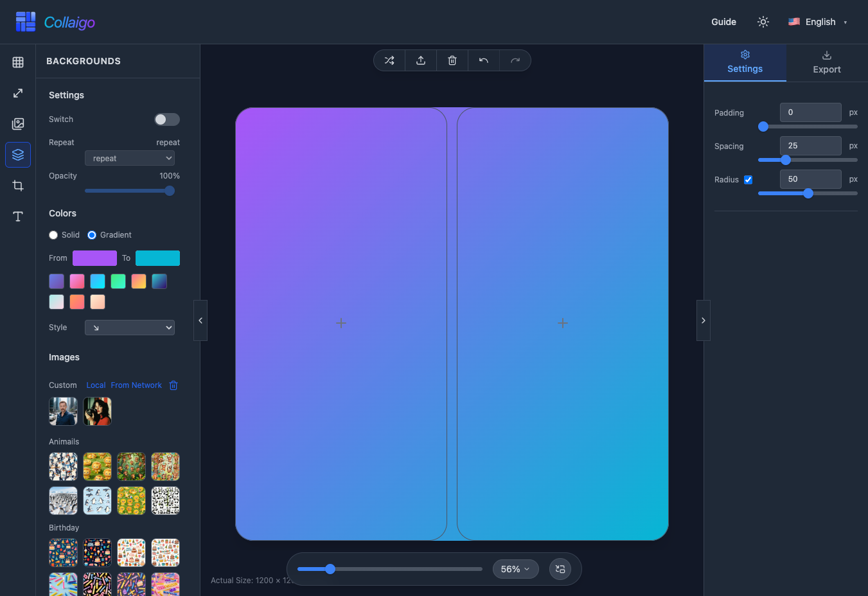Open the Repeat dropdown
This screenshot has height=596, width=868.
point(130,159)
